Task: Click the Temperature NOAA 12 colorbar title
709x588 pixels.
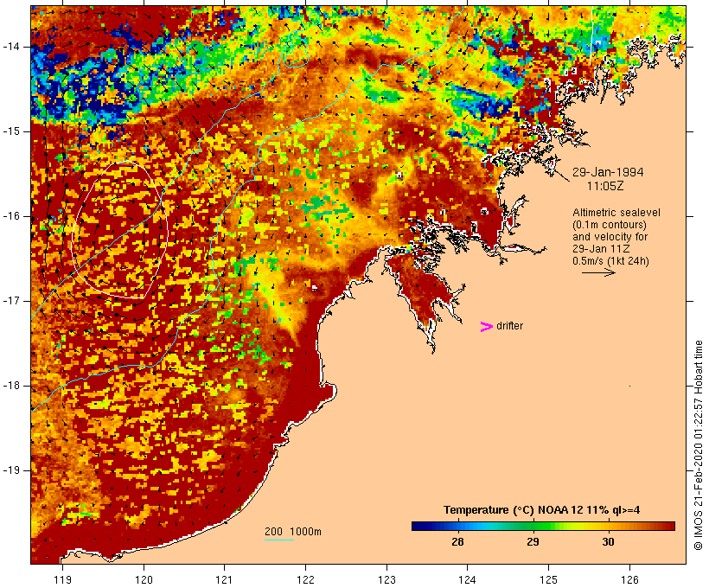Action: [542, 510]
